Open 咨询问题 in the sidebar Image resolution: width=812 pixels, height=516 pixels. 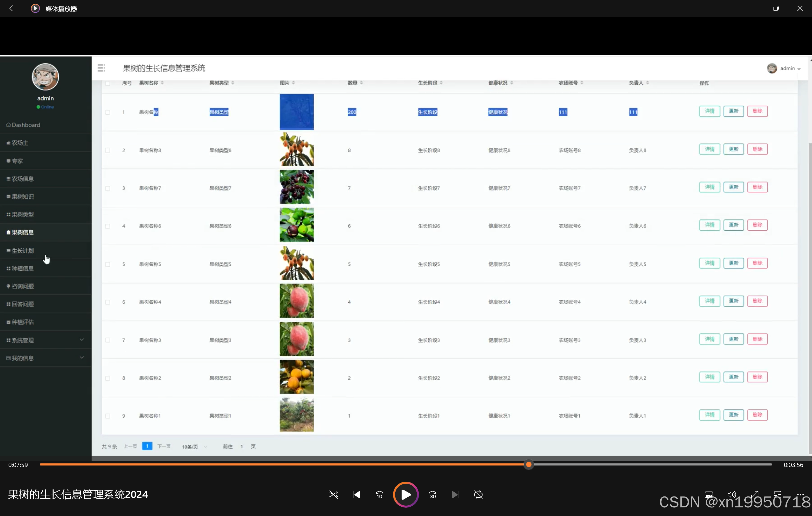(x=46, y=286)
